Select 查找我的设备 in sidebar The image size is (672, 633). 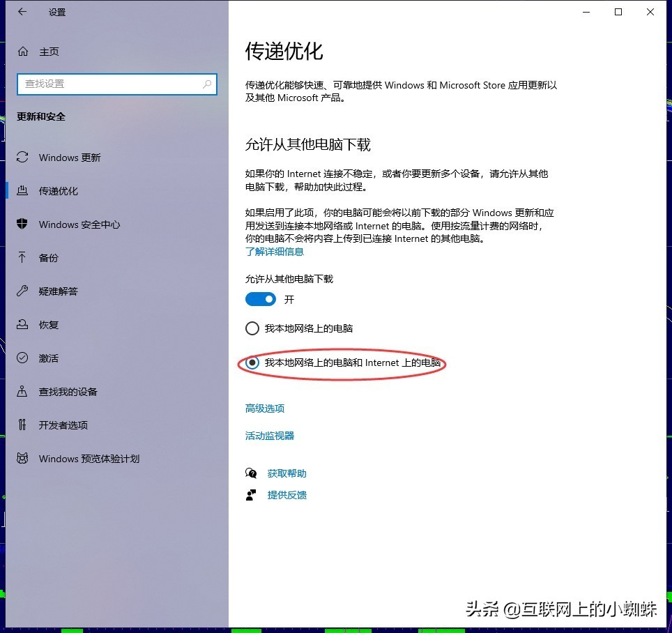(68, 392)
